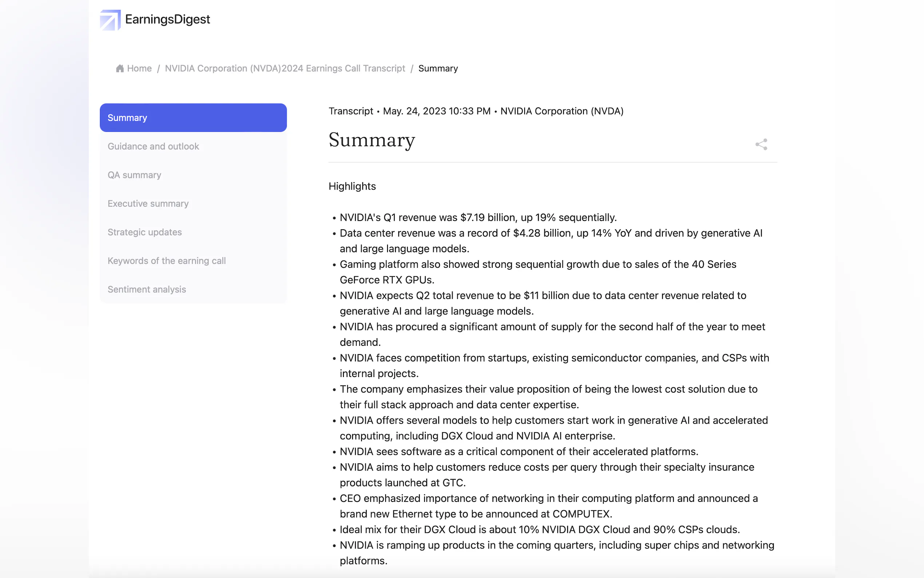Screen dimensions: 924x578
Task: Open Keywords of the earning call
Action: [167, 261]
